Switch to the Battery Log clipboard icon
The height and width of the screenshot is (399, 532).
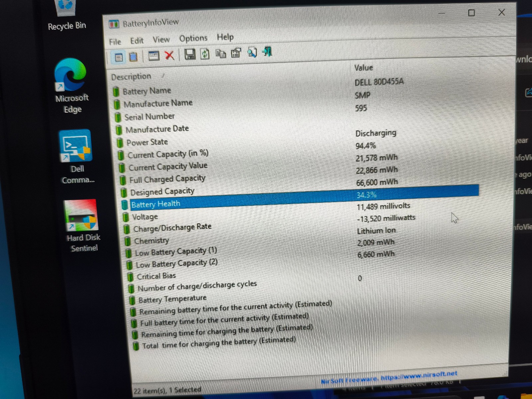pyautogui.click(x=133, y=57)
